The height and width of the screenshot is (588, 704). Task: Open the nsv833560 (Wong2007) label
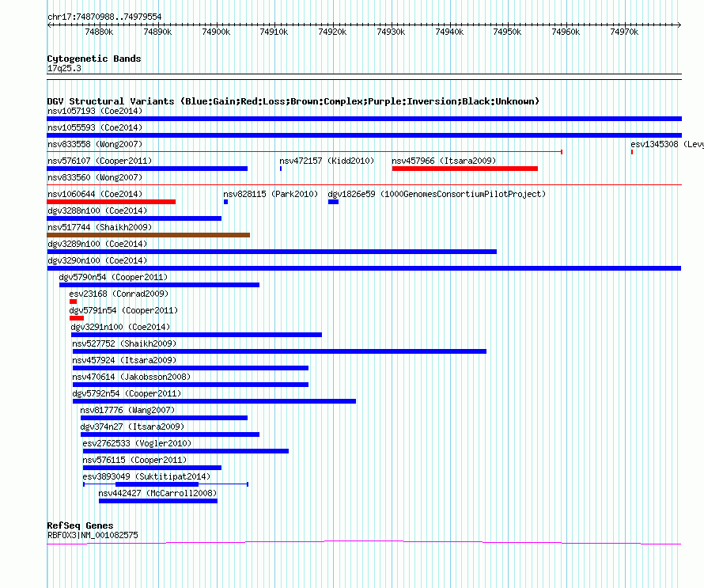coord(95,177)
